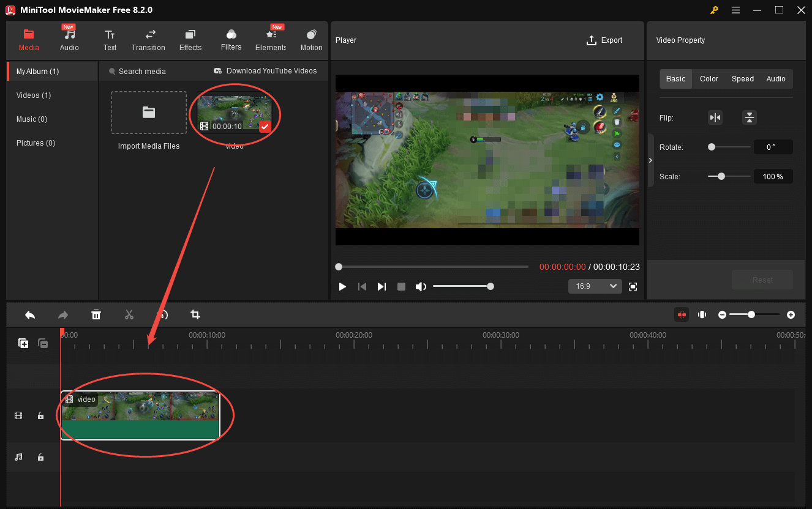Open the Audio library tab

point(69,40)
